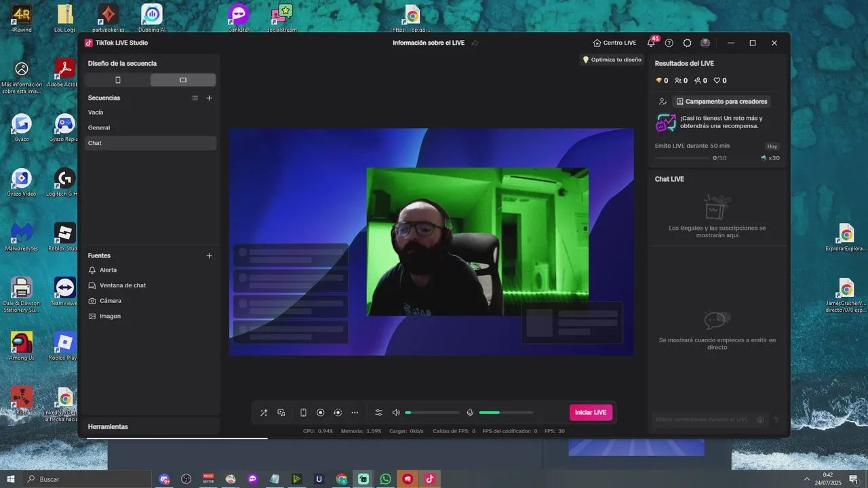The height and width of the screenshot is (488, 868).
Task: Open Campamento para creadores
Action: 722,102
